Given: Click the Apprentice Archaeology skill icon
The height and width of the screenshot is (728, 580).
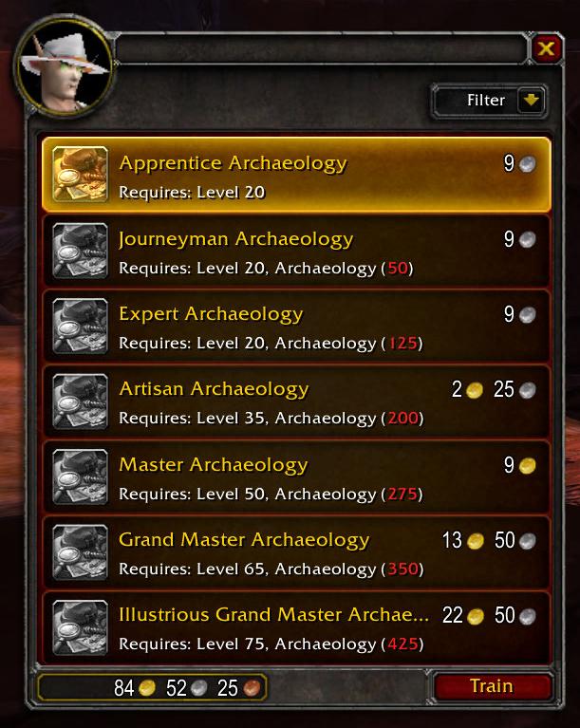Looking at the screenshot, I should 81,175.
